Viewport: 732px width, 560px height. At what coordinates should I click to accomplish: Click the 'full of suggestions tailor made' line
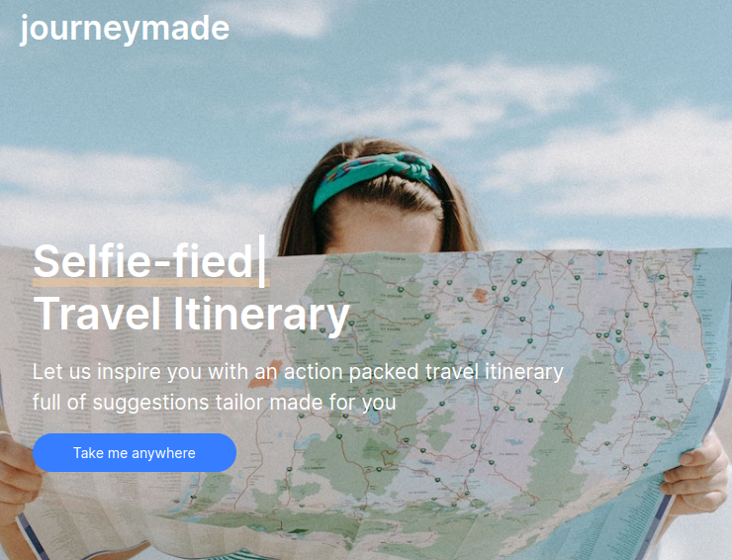pyautogui.click(x=214, y=403)
